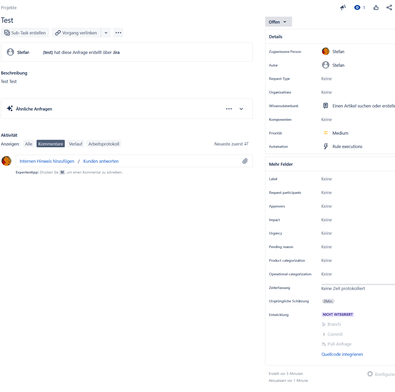Click Quellcode integrieren link
This screenshot has width=395, height=392.
pyautogui.click(x=342, y=354)
